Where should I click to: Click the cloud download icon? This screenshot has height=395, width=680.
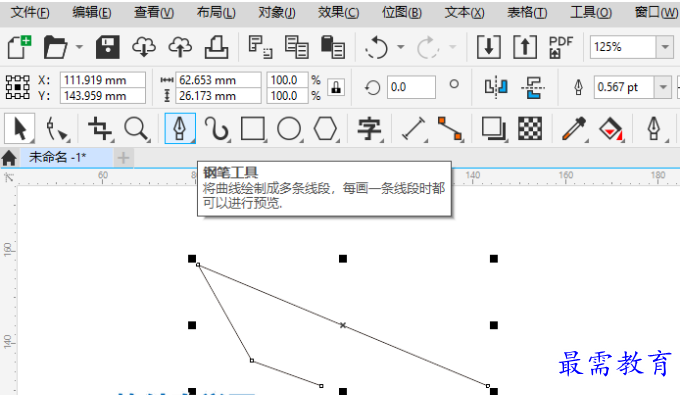tap(144, 47)
